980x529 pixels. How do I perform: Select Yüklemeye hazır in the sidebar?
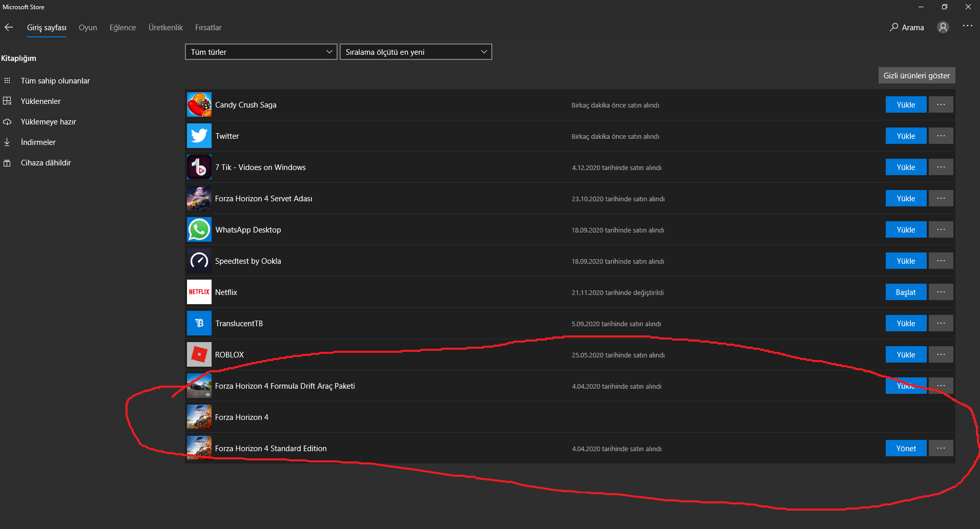(48, 122)
